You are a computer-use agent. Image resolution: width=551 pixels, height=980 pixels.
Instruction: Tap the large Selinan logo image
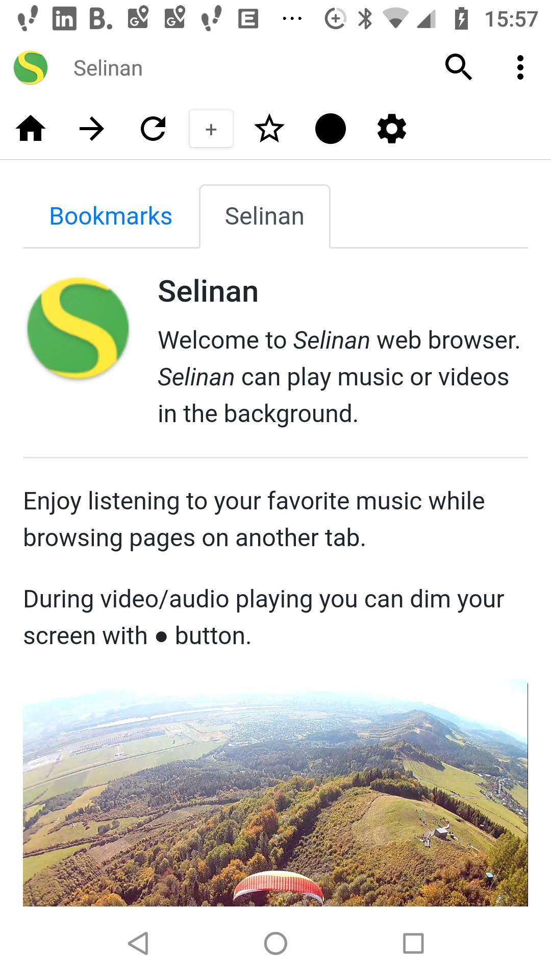click(x=78, y=328)
